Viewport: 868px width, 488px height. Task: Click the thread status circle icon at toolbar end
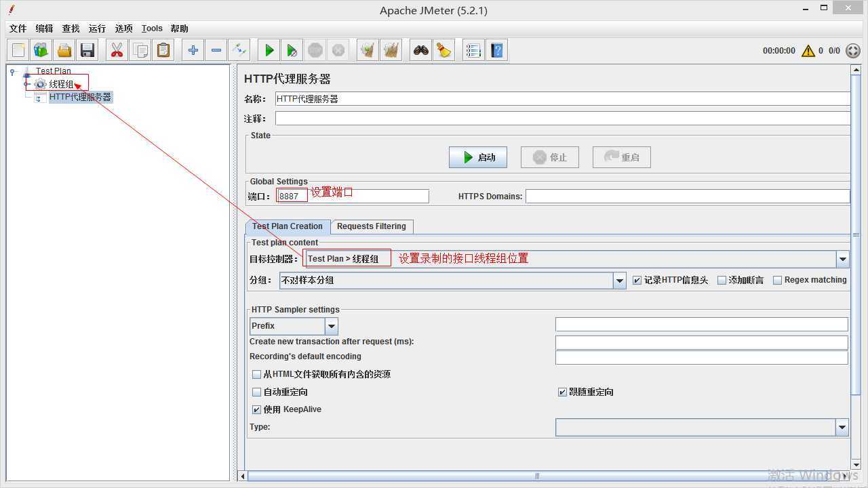[853, 51]
